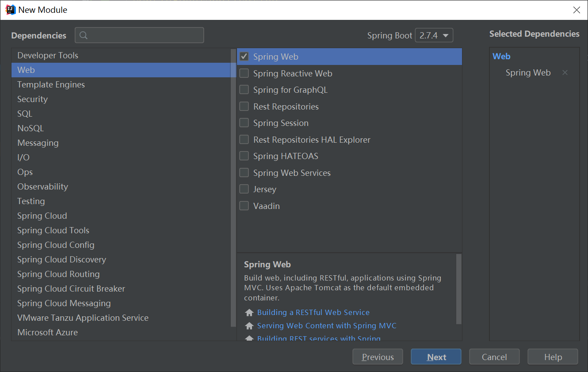The image size is (588, 372).
Task: Open Spring Cloud Tools category
Action: coord(121,230)
